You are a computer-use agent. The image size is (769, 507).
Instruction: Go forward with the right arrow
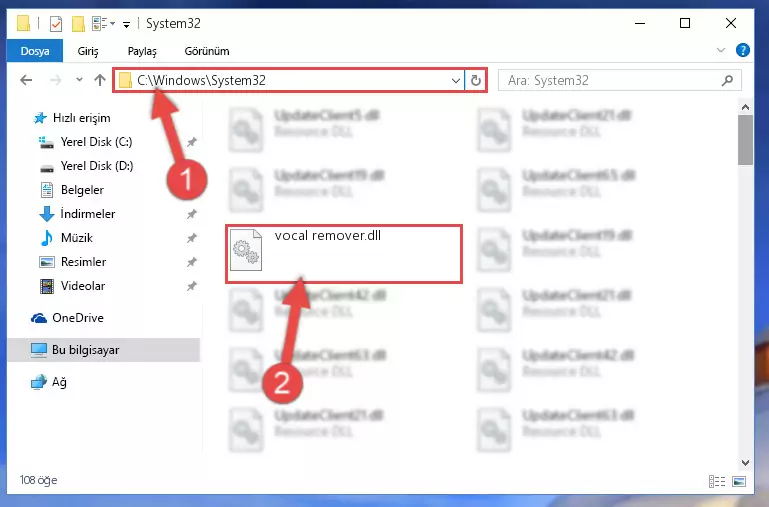click(56, 80)
